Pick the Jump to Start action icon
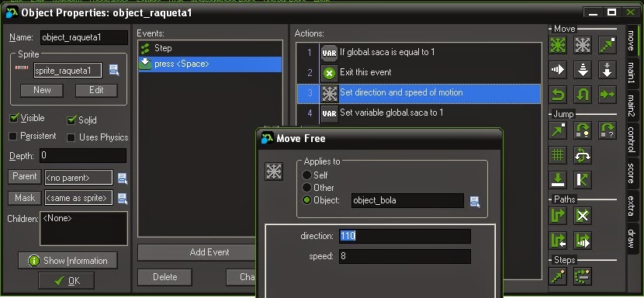The width and height of the screenshot is (644, 298). 583,130
